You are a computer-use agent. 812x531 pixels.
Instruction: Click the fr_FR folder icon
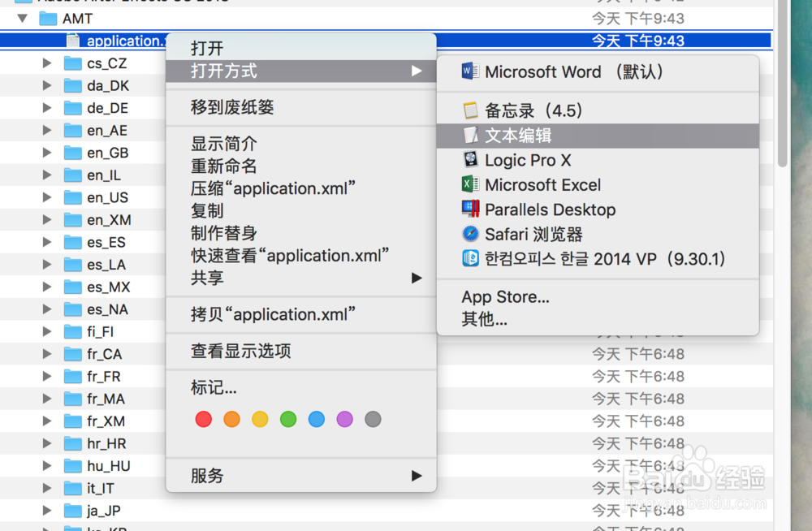pyautogui.click(x=72, y=376)
